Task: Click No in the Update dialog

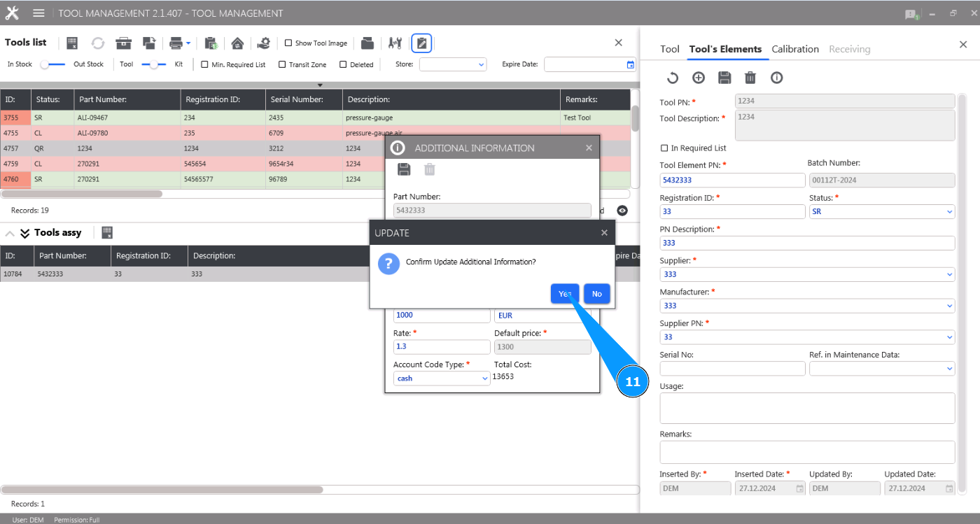Action: (596, 294)
